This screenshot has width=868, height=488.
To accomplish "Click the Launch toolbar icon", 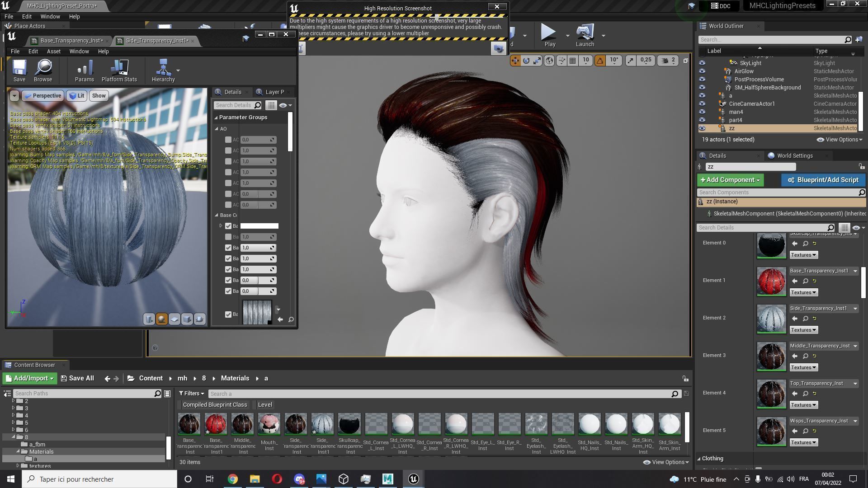I will 585,35.
